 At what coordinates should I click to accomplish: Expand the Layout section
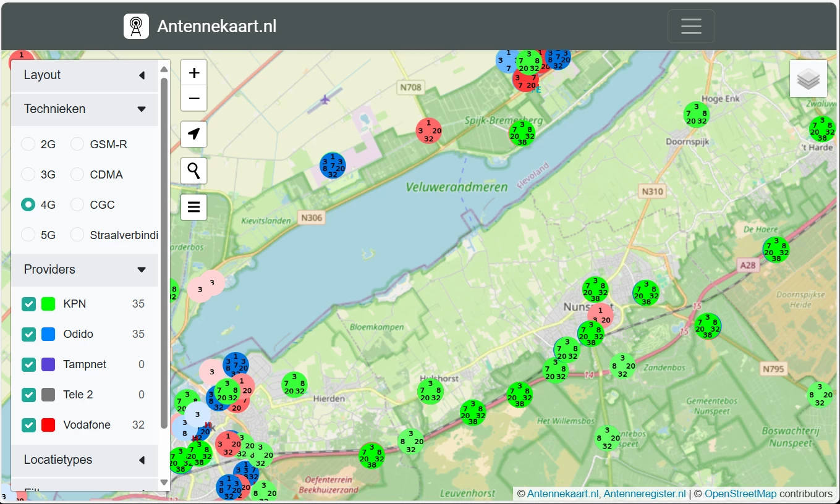coord(85,75)
